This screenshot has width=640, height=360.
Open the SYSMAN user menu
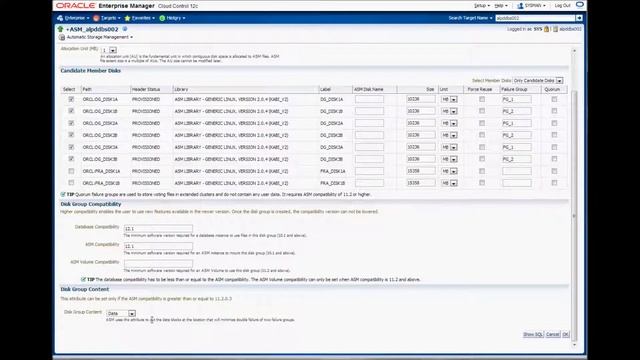pos(535,6)
